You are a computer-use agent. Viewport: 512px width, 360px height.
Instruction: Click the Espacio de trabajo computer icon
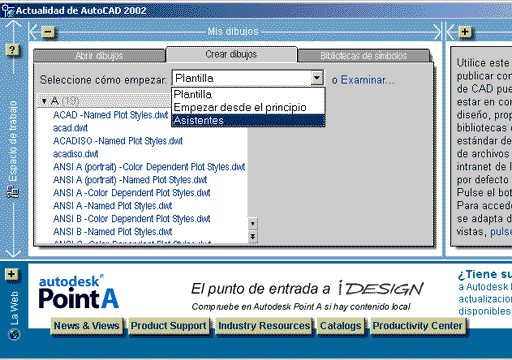pyautogui.click(x=13, y=192)
